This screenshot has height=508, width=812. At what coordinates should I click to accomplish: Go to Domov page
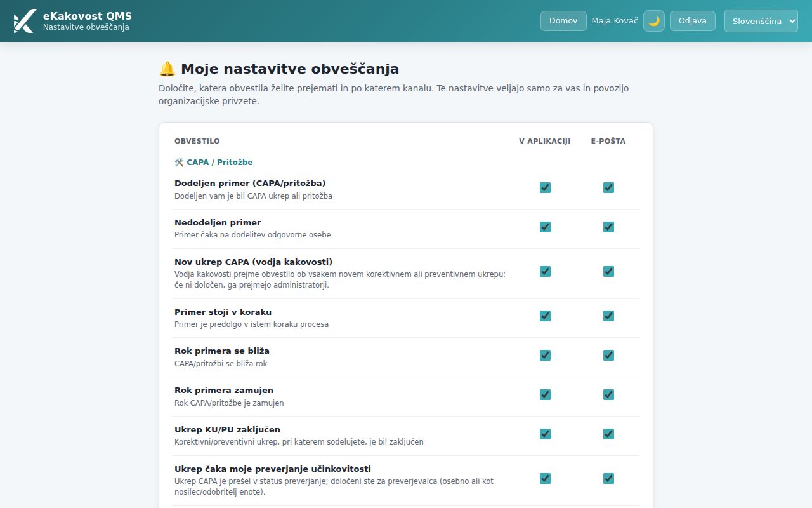pyautogui.click(x=563, y=21)
